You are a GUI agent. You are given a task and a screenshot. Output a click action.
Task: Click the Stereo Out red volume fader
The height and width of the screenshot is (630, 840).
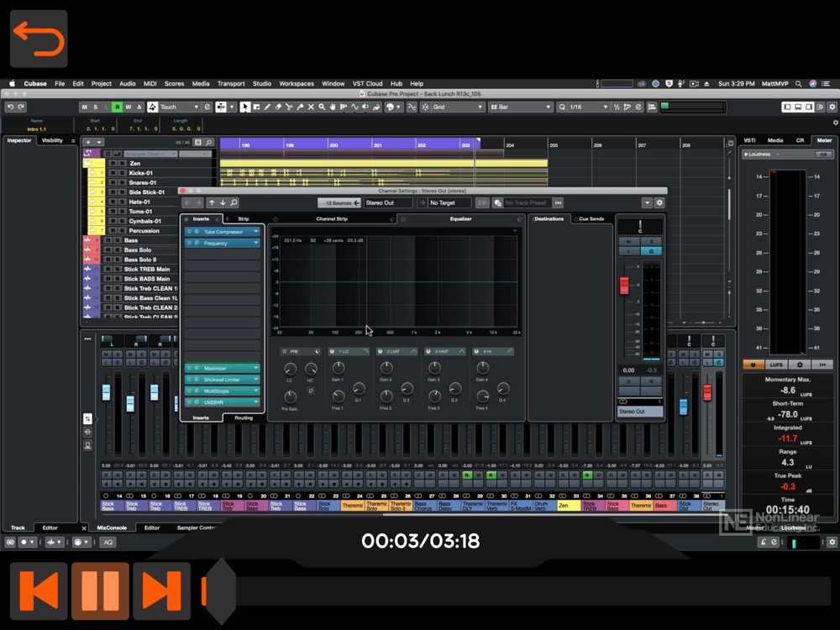[x=624, y=285]
